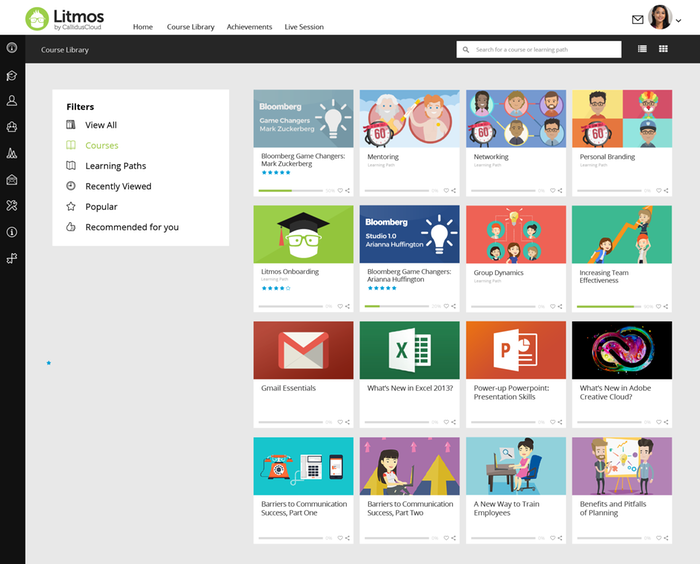Click the graduation cap sidebar icon
Viewport: 700px width, 564px height.
[12, 75]
